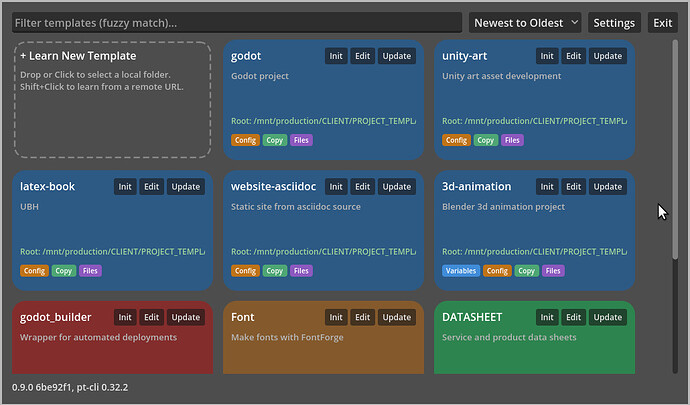This screenshot has height=405, width=690.
Task: Update the latex-book template
Action: (186, 187)
